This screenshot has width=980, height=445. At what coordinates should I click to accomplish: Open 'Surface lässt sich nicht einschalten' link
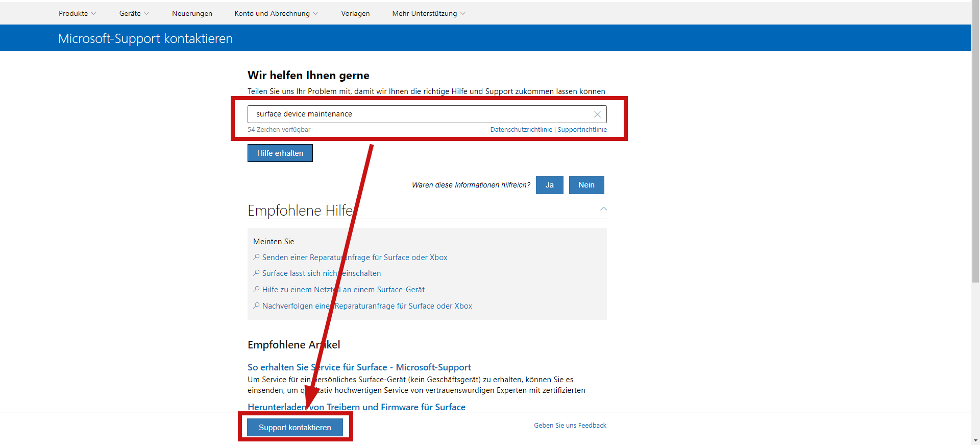click(x=322, y=273)
